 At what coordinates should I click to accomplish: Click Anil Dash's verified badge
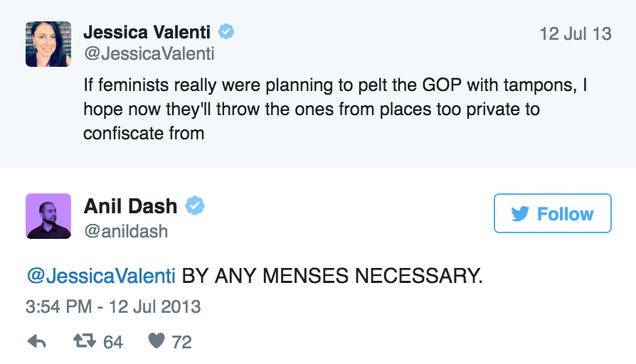[195, 206]
